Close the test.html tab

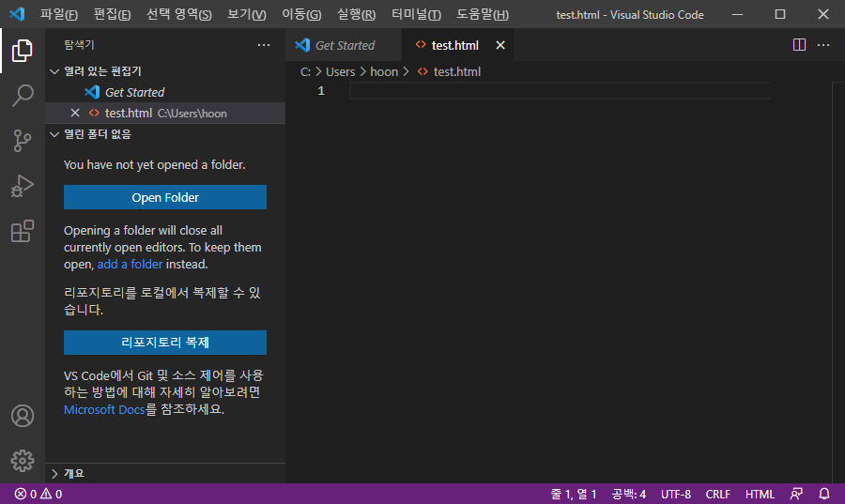(x=500, y=45)
